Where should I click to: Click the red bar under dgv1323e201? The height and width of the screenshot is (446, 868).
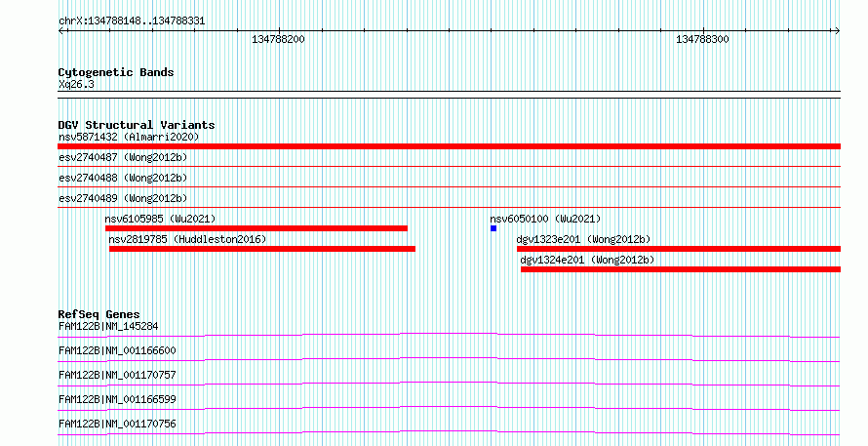click(x=679, y=249)
